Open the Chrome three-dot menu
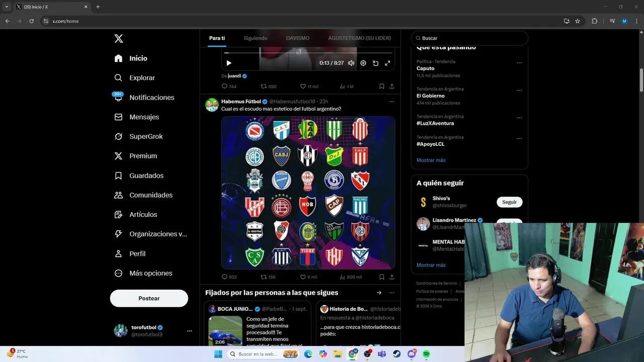 pyautogui.click(x=636, y=21)
